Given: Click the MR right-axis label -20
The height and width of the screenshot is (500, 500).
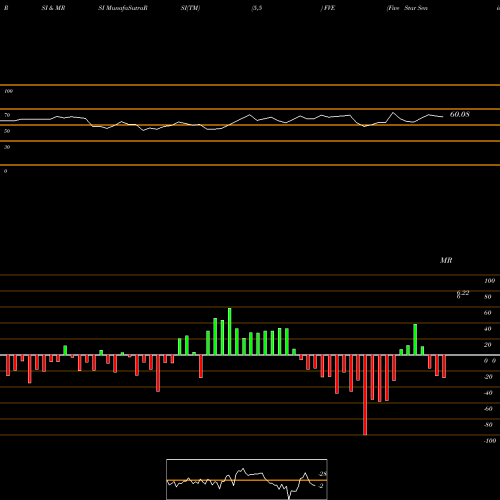Looking at the screenshot, I should tap(488, 377).
